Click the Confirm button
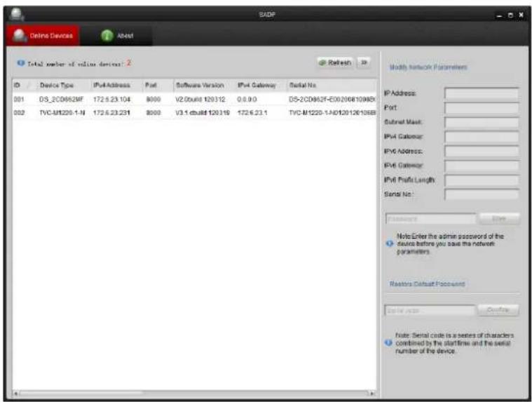532x402 pixels. pos(498,310)
